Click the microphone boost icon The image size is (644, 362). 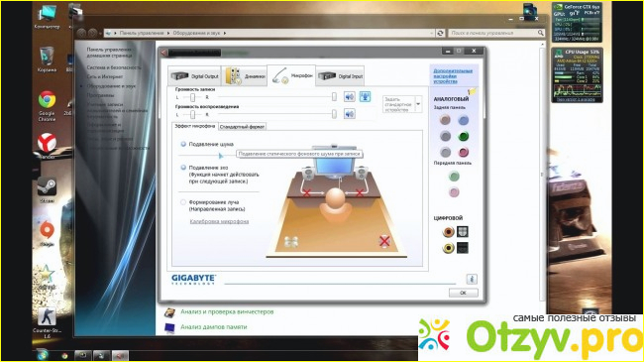(365, 96)
